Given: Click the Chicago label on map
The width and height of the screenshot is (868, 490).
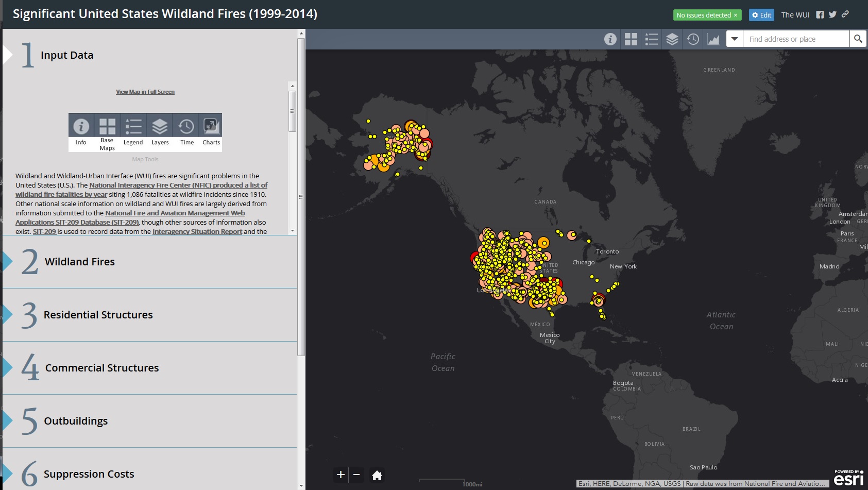Looking at the screenshot, I should click(583, 262).
